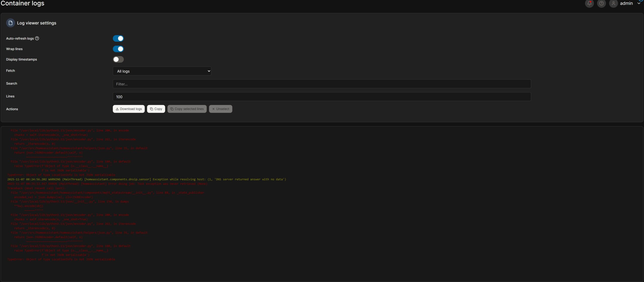The image size is (644, 282).
Task: Click the help question mark icon in header
Action: tap(601, 3)
